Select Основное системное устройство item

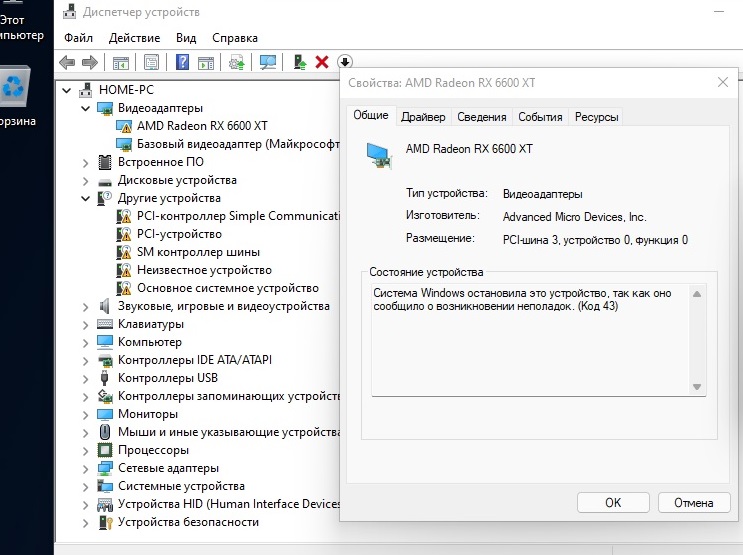coord(228,288)
